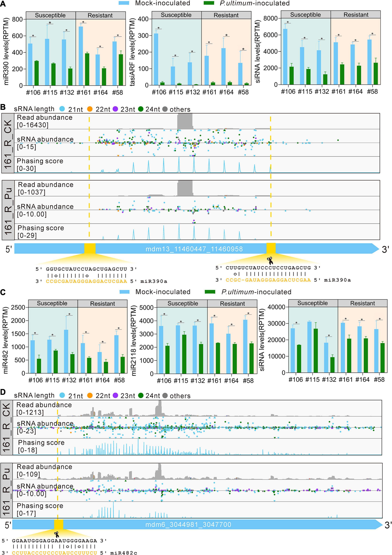Click the mdm6_3044981_3047700 gene bar label
This screenshot has width=392, height=555.
click(188, 525)
